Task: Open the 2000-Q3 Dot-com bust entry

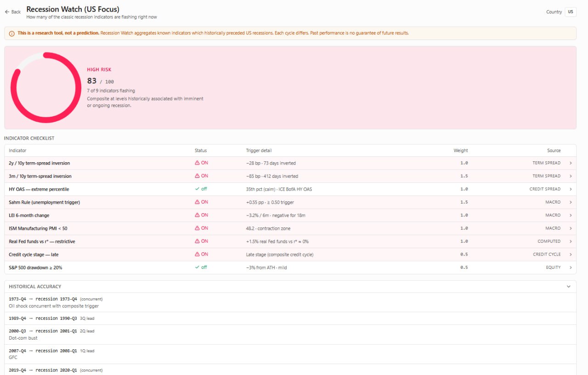Action: [290, 335]
